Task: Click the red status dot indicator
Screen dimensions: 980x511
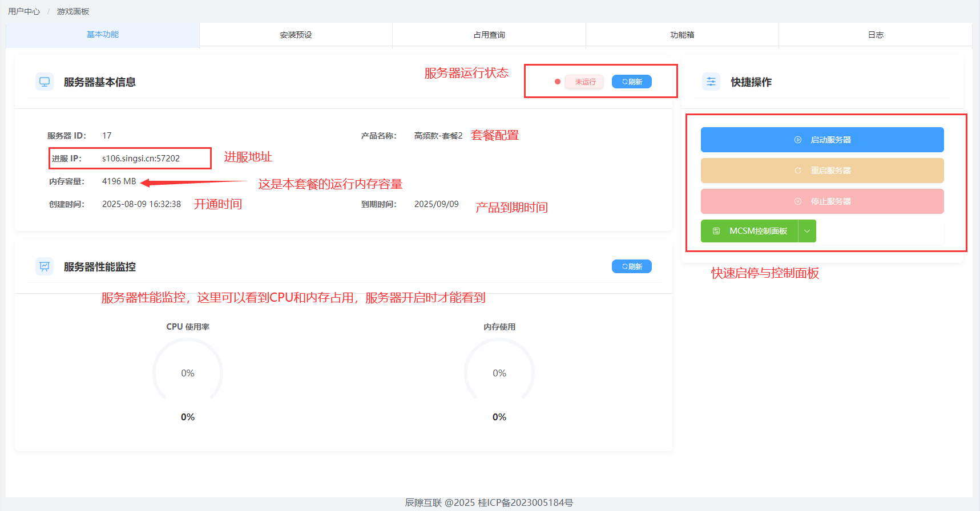Action: point(557,82)
